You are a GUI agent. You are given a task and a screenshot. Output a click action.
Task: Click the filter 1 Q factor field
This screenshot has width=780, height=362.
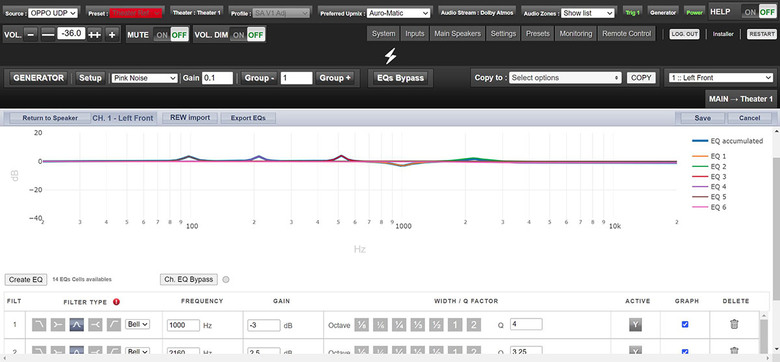pyautogui.click(x=526, y=324)
